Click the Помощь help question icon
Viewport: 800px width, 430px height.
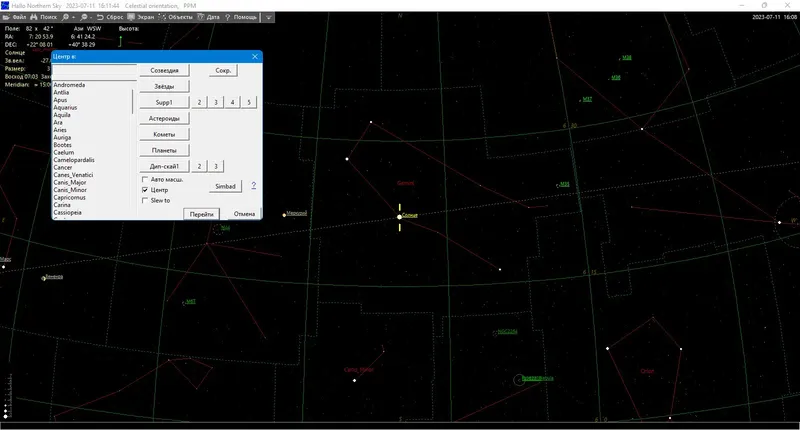point(228,17)
